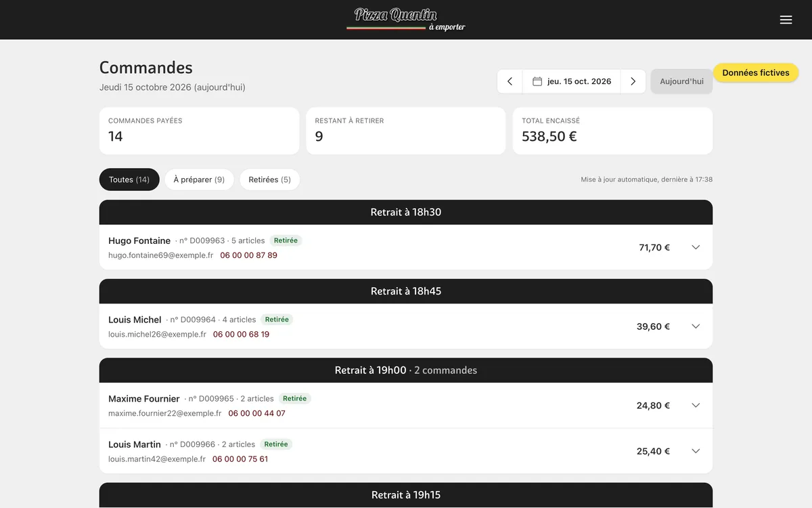
Task: Click the Retirée badge on Louis Martin's order
Action: (276, 444)
